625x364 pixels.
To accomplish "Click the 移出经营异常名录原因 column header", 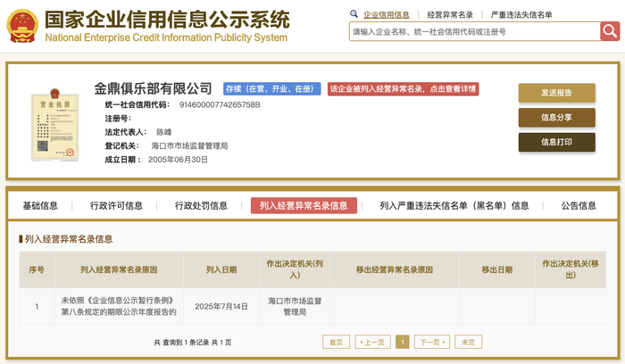I will (x=395, y=269).
